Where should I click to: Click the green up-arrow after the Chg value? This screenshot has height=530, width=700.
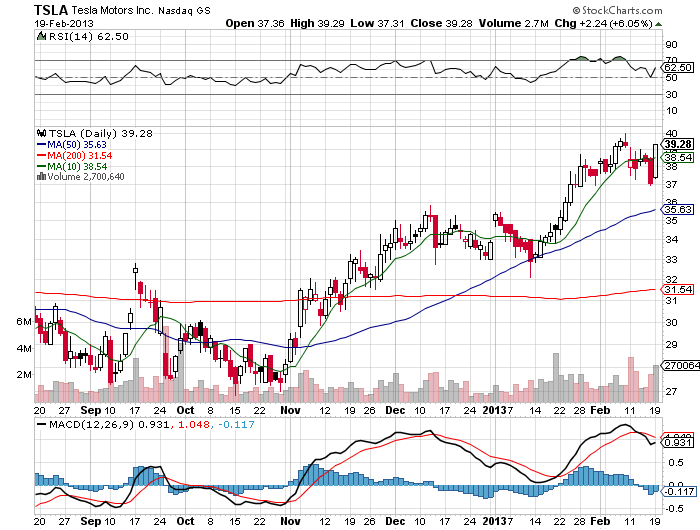point(658,24)
